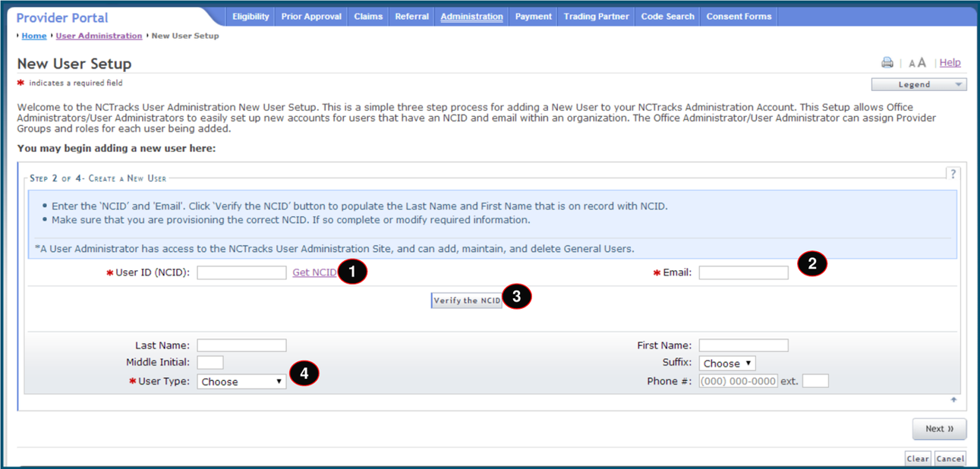Open the Prior Approval tab

pos(311,17)
